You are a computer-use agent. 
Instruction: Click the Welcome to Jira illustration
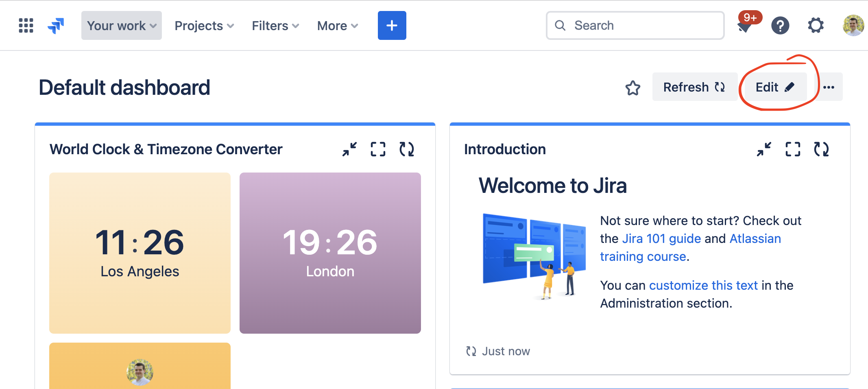coord(534,256)
